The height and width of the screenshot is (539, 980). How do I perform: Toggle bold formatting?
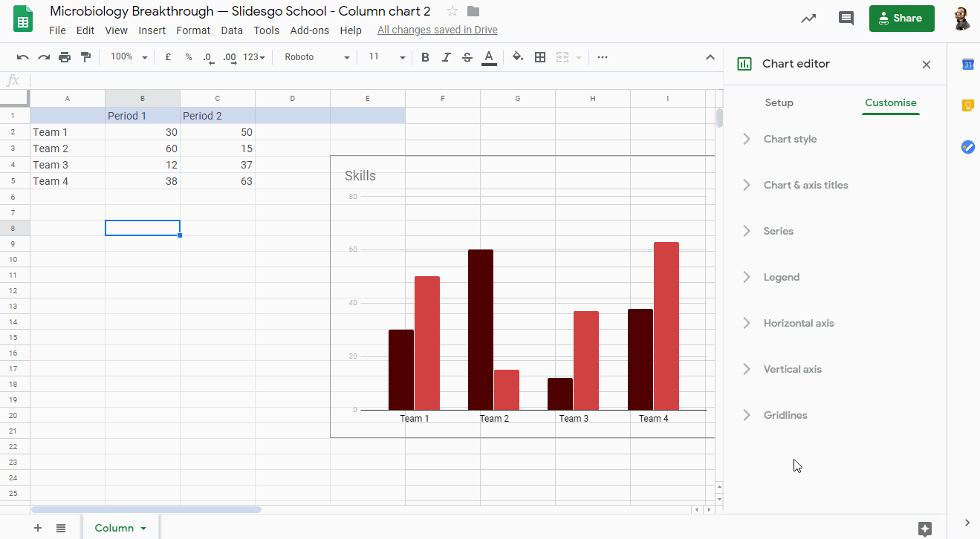tap(425, 57)
